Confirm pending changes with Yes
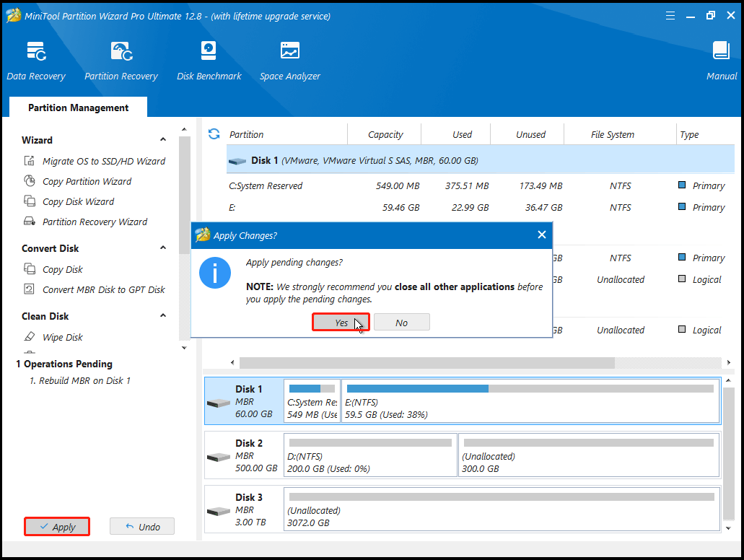This screenshot has height=560, width=744. [341, 322]
